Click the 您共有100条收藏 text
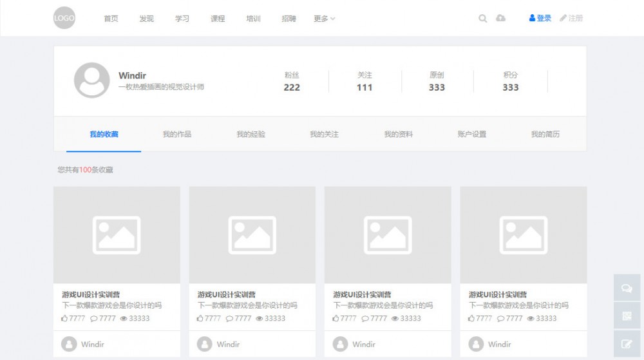 click(x=86, y=170)
